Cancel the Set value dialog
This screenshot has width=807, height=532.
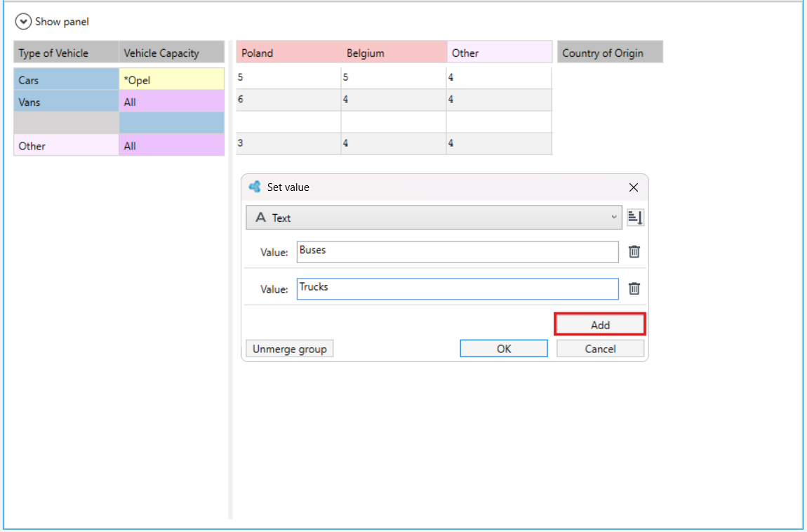(x=600, y=348)
